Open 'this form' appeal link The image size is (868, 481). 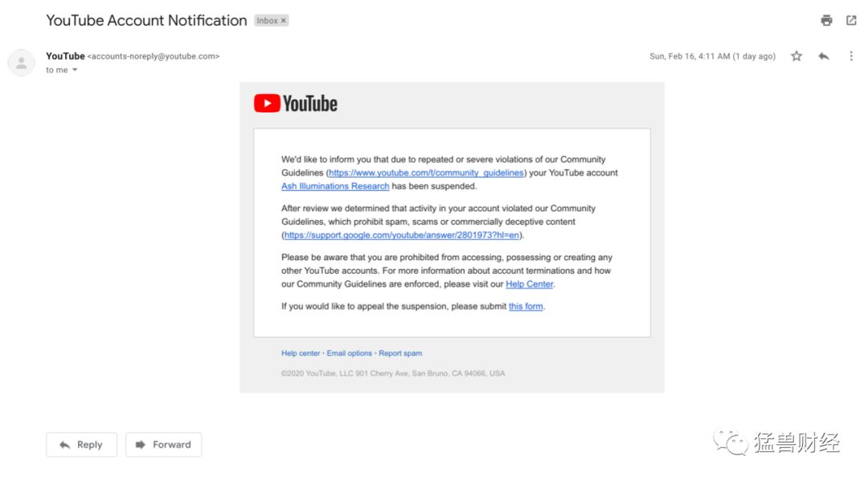(526, 306)
